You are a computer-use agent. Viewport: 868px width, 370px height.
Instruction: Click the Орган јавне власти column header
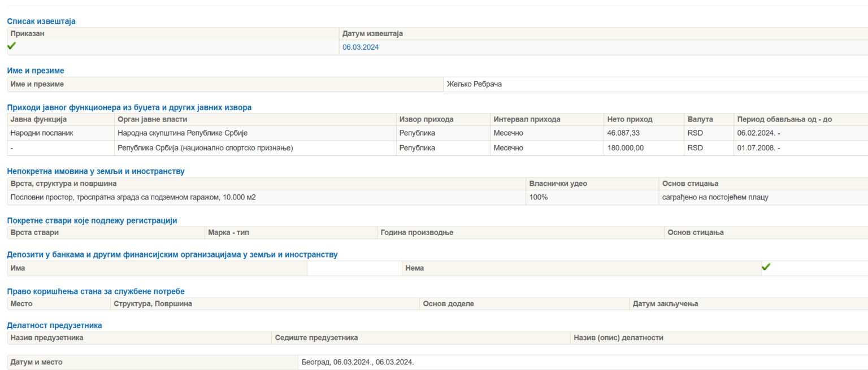152,120
